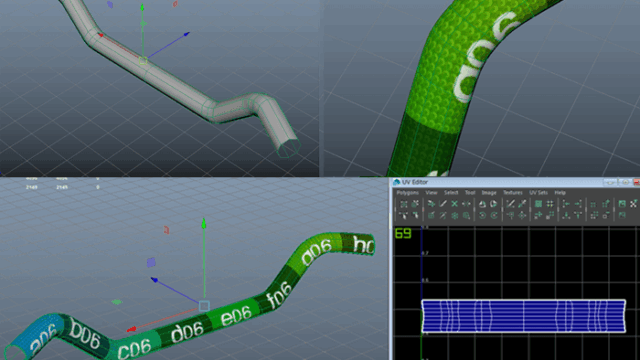Screen dimensions: 640x360
Task: Expand the UV Sets menu
Action: pos(538,193)
